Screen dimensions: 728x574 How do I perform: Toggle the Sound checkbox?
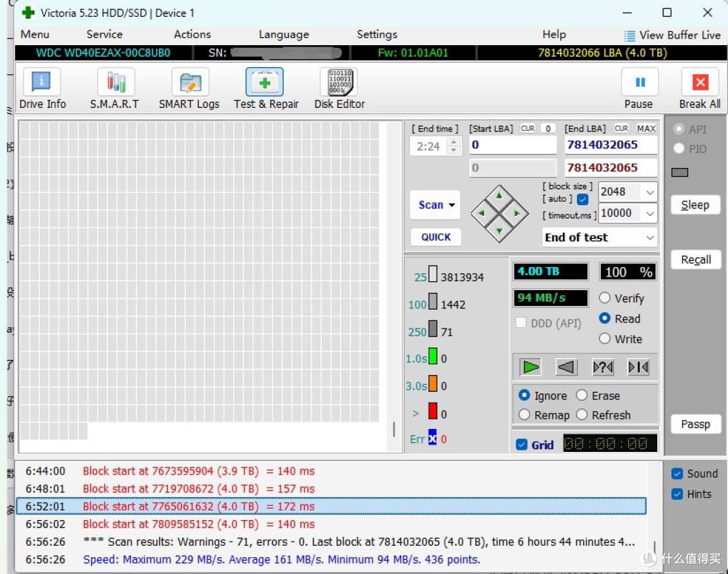[677, 473]
